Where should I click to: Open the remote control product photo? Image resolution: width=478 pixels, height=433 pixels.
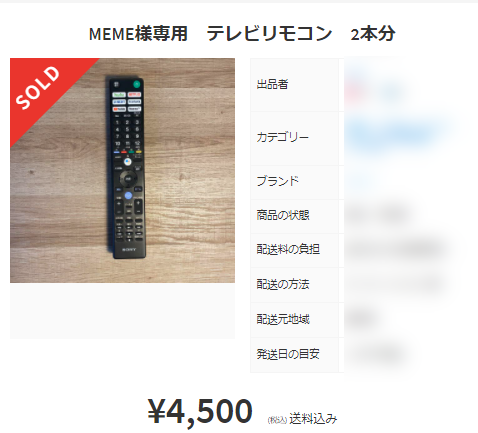(122, 170)
